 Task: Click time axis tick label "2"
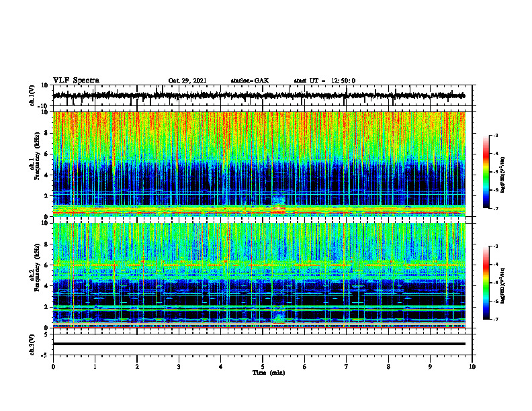[137, 367]
